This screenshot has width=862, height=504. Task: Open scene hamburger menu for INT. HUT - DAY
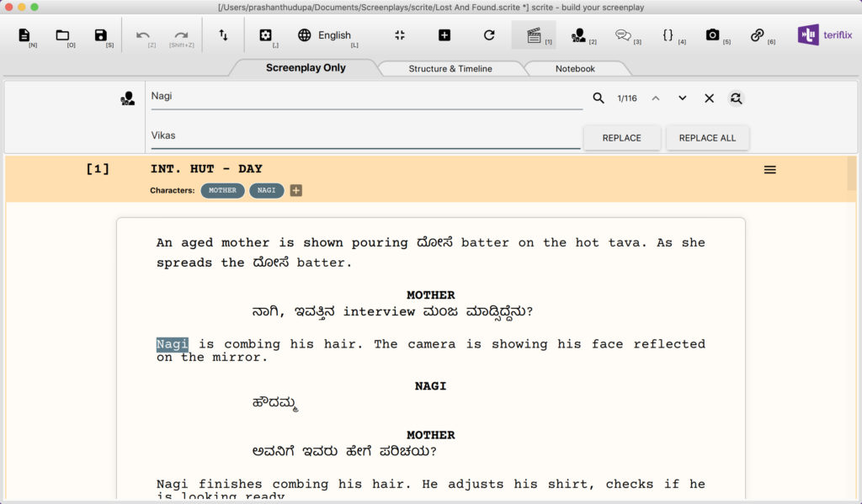[769, 170]
